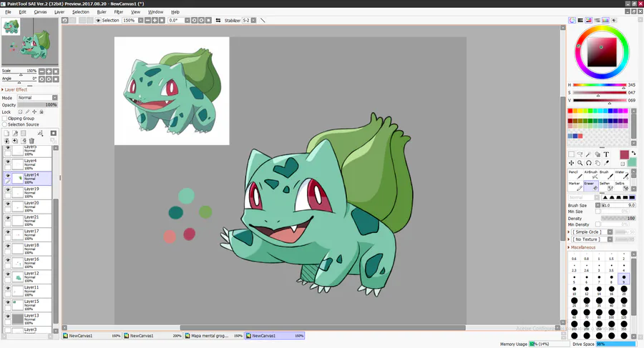
Task: Select the rectangular selection tool
Action: pos(571,154)
